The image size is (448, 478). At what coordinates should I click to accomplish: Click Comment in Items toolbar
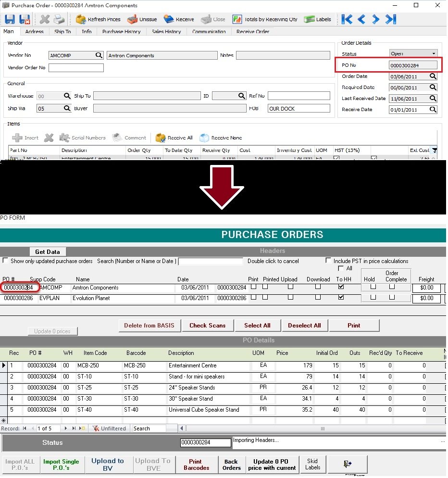point(129,138)
